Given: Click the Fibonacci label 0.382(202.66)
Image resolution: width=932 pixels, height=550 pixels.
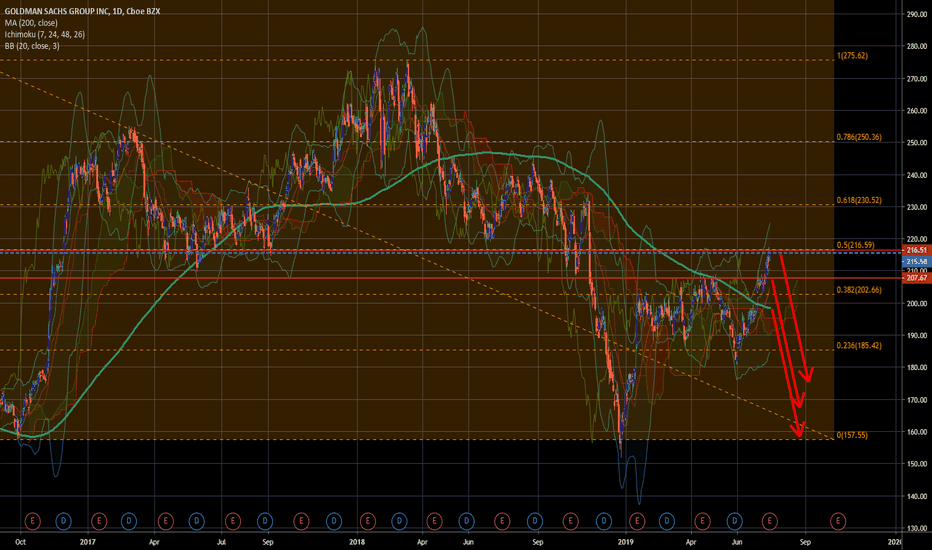Looking at the screenshot, I should point(859,290).
